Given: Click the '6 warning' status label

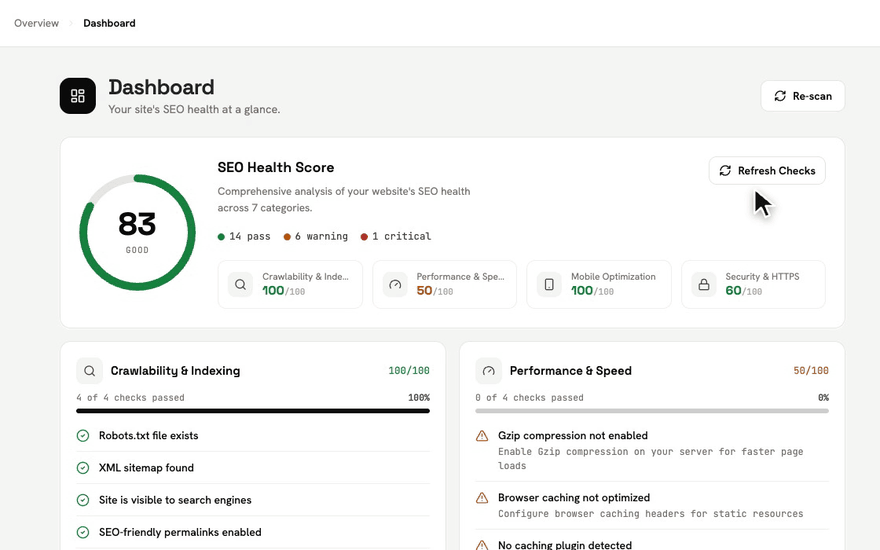Looking at the screenshot, I should pyautogui.click(x=316, y=236).
